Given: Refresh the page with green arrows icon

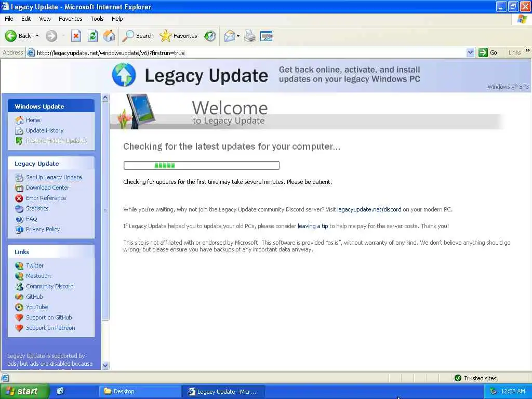Looking at the screenshot, I should coord(92,36).
